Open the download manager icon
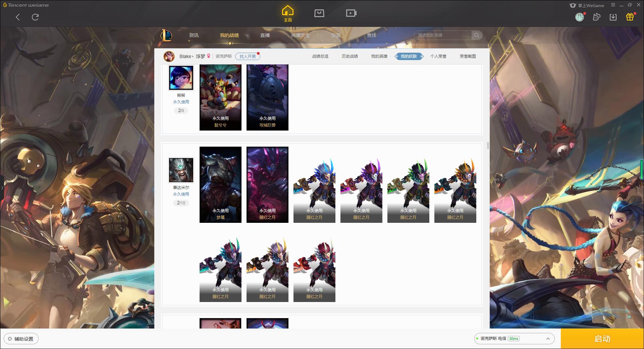 (613, 17)
